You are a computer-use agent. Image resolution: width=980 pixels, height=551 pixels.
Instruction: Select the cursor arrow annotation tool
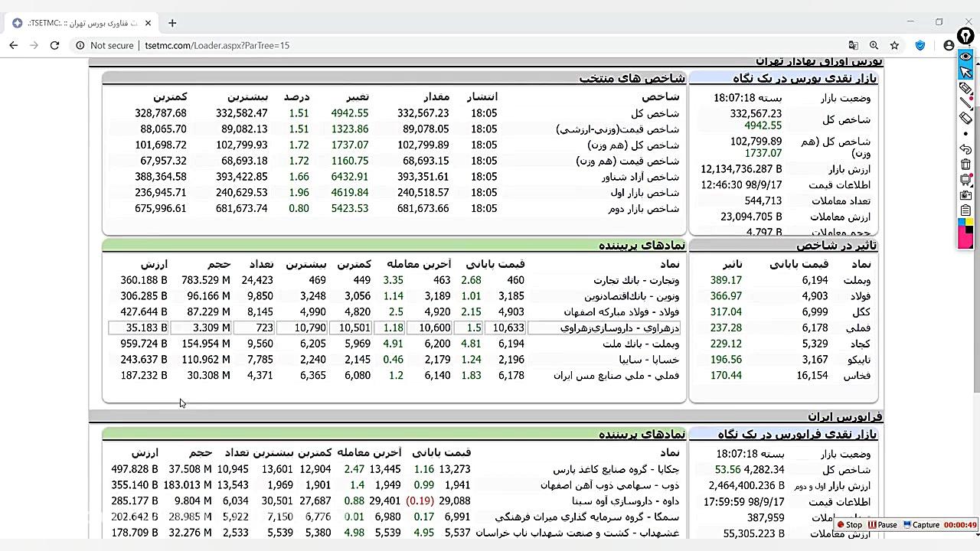(965, 73)
